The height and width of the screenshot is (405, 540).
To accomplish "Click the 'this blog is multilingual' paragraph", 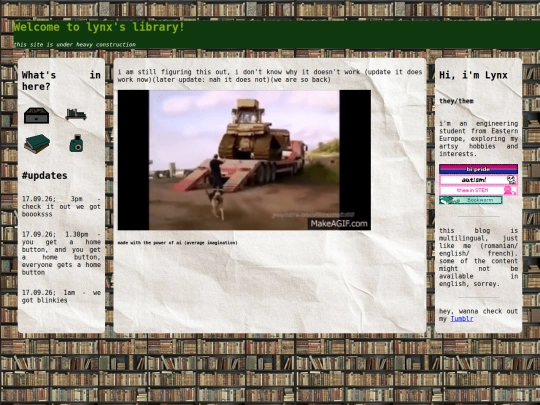I will [478, 257].
